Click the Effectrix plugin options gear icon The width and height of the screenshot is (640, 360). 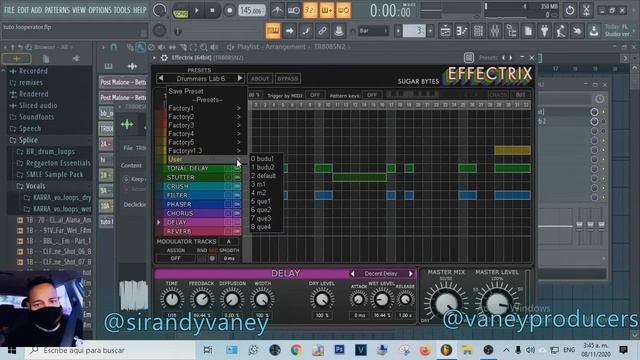click(x=164, y=58)
